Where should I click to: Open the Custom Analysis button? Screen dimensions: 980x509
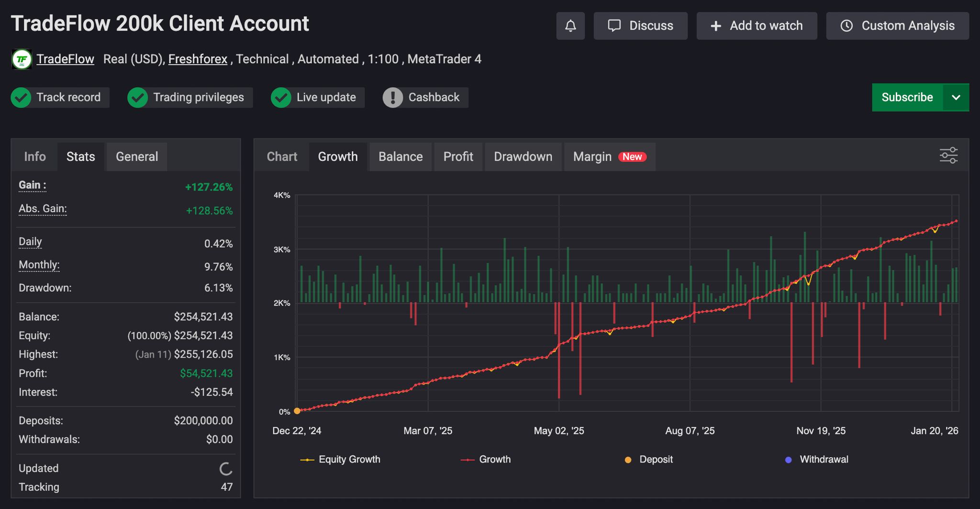[x=897, y=26]
